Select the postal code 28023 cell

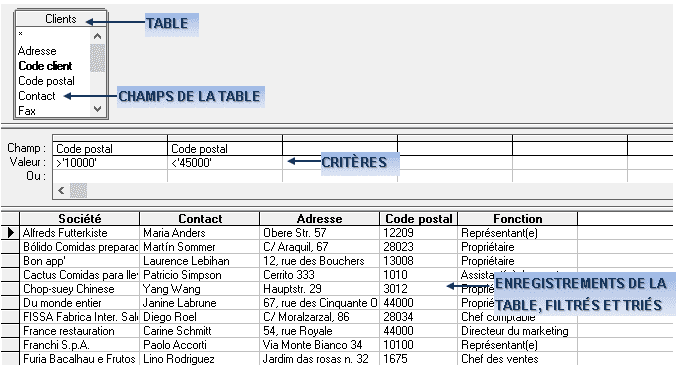point(419,247)
